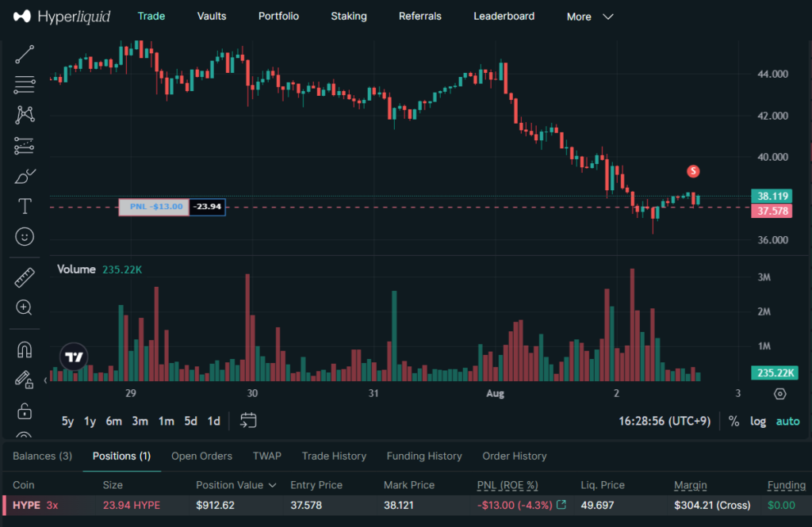812x527 pixels.
Task: Navigate to Staking
Action: [349, 16]
